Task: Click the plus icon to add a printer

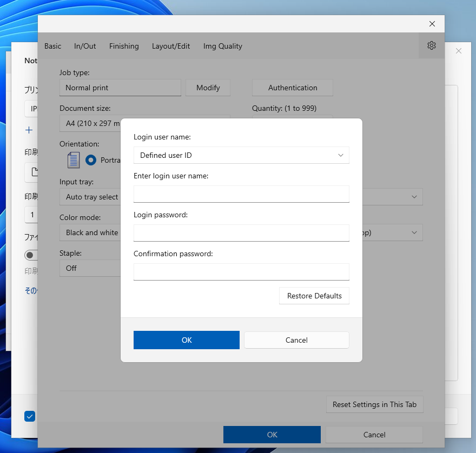Action: coord(29,130)
